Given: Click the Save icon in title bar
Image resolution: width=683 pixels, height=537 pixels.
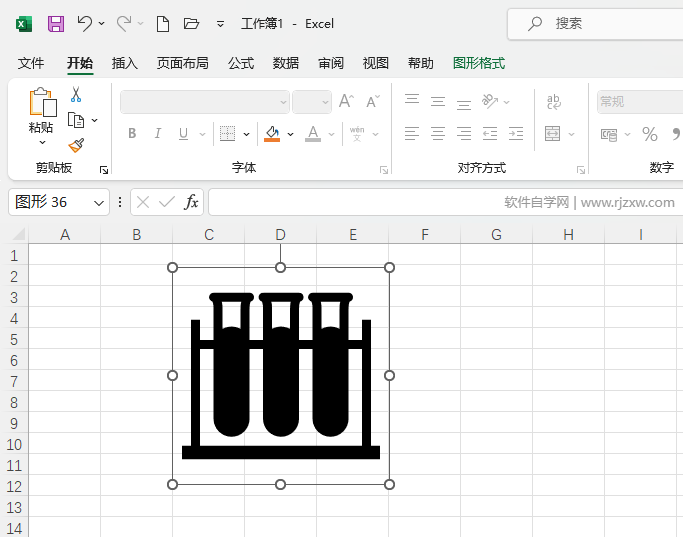Looking at the screenshot, I should 56,23.
